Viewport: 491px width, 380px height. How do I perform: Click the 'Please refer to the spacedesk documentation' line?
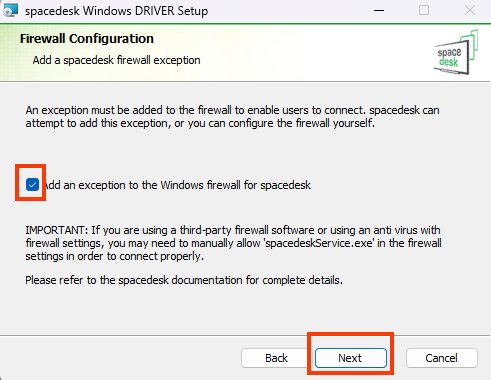coord(184,280)
